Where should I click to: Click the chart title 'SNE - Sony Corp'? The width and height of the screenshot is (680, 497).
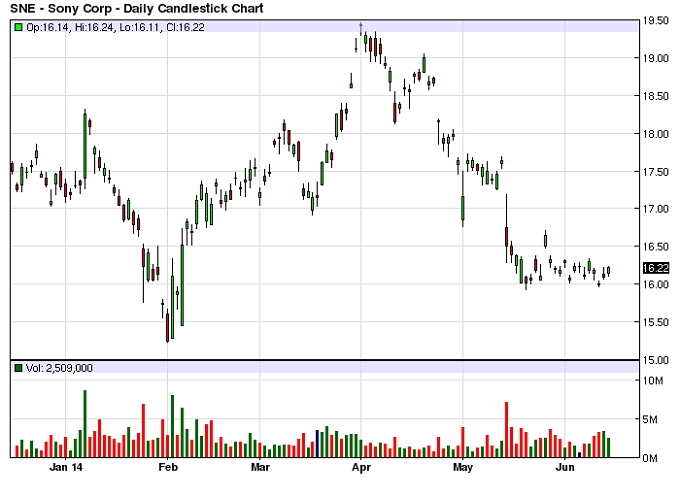pyautogui.click(x=59, y=8)
